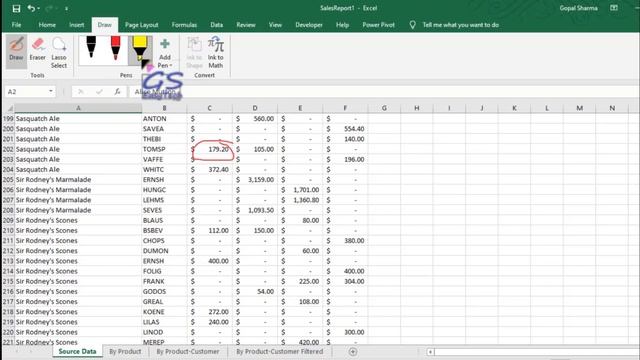The image size is (640, 360).
Task: Click the formula bar Cancel X icon
Action: pyautogui.click(x=81, y=91)
